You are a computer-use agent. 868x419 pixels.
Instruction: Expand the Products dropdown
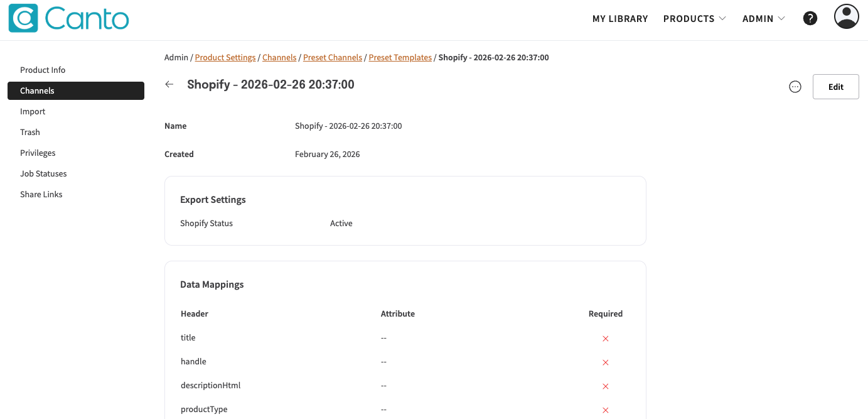point(694,19)
